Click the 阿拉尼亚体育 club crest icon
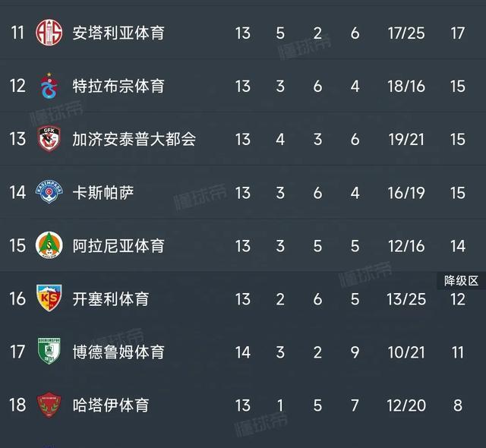This screenshot has height=448, width=486. [x=49, y=245]
